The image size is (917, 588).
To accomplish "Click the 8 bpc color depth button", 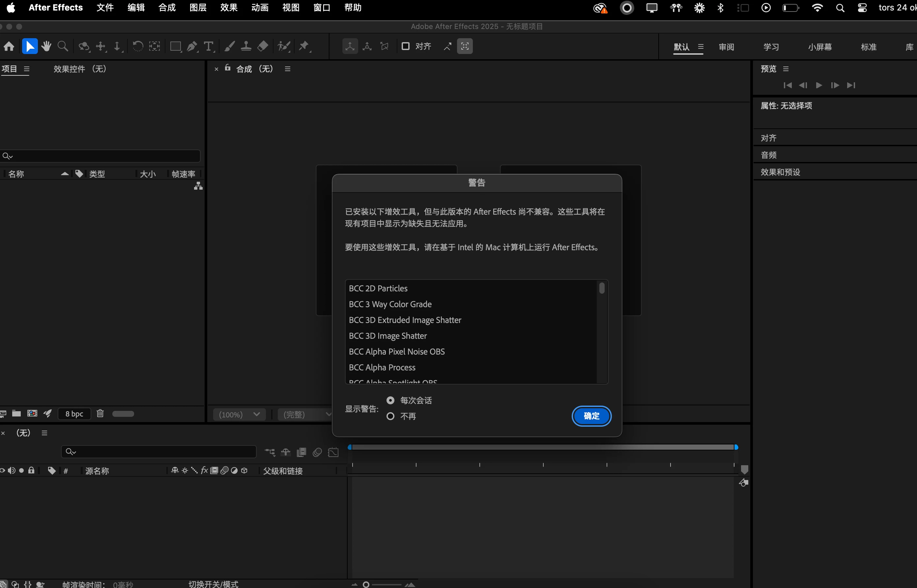I will (74, 414).
